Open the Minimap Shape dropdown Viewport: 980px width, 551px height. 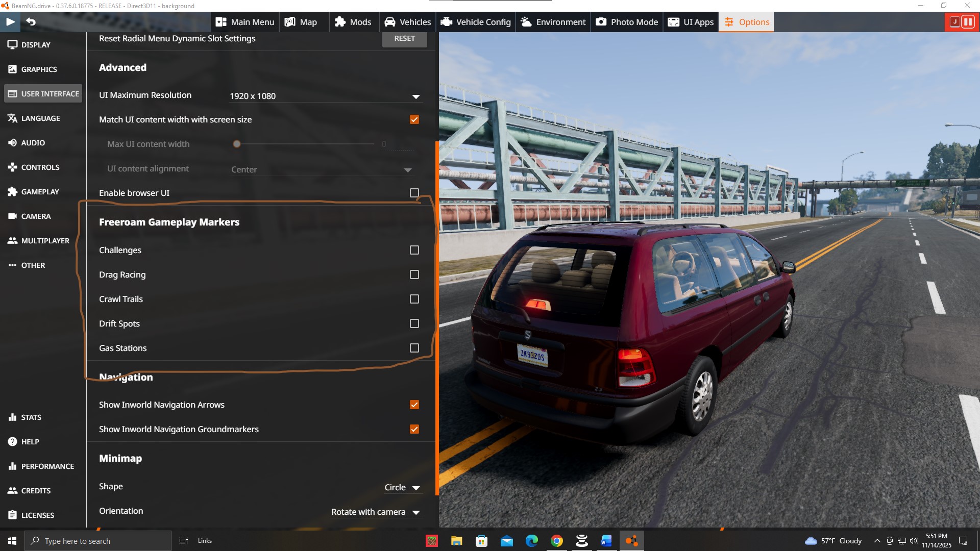[x=403, y=488]
